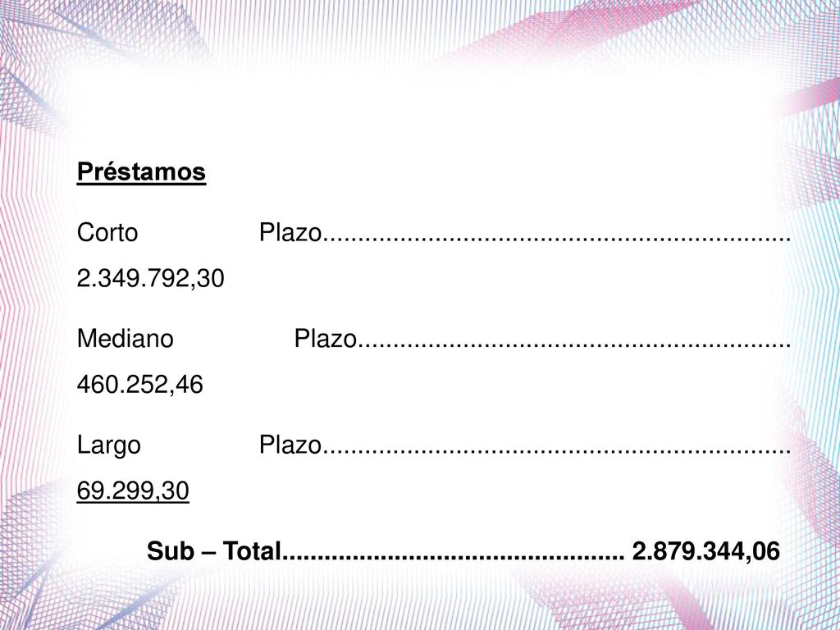The width and height of the screenshot is (840, 630).
Task: Click dotted leader line after Mediano Plazo
Action: click(573, 345)
